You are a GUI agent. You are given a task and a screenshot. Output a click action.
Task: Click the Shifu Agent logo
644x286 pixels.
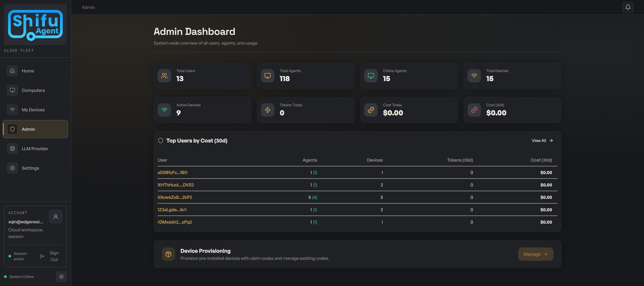(x=35, y=24)
